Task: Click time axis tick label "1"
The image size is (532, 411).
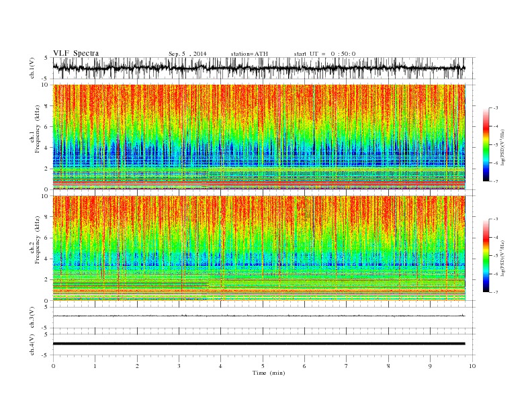Action: pyautogui.click(x=95, y=366)
